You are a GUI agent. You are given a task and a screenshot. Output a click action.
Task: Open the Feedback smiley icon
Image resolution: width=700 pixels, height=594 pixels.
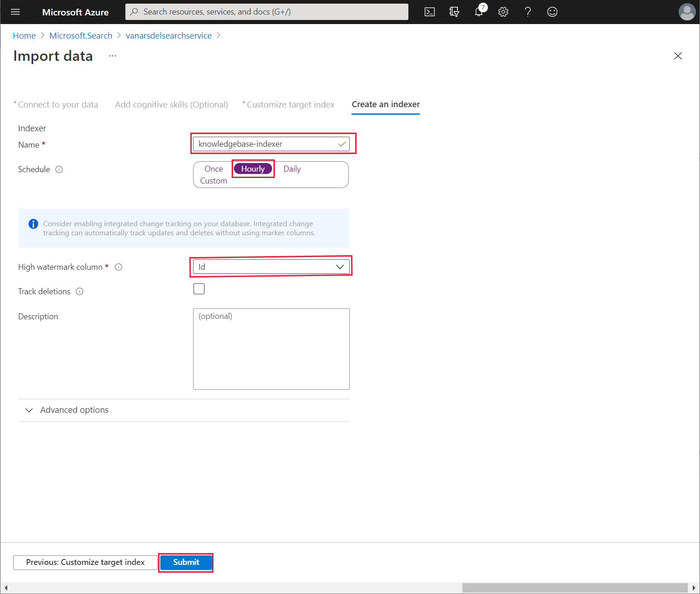(552, 12)
